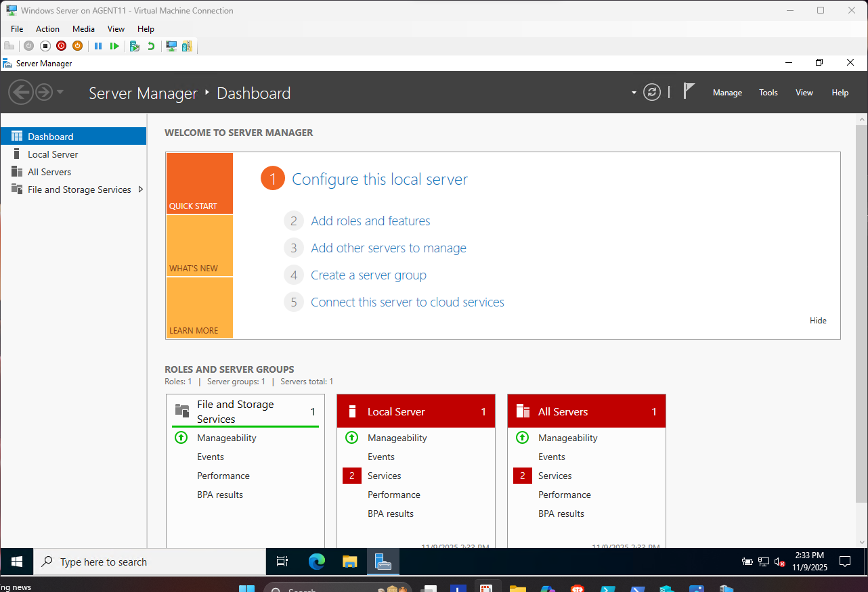Click the Turn Off VM stop icon
The image size is (868, 592).
(45, 46)
